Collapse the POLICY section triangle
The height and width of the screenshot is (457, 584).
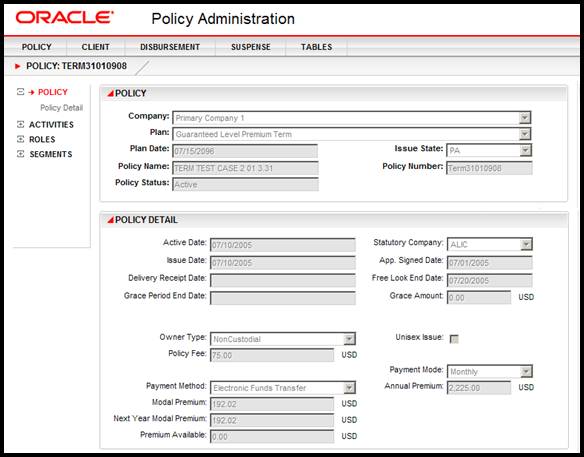click(x=110, y=93)
